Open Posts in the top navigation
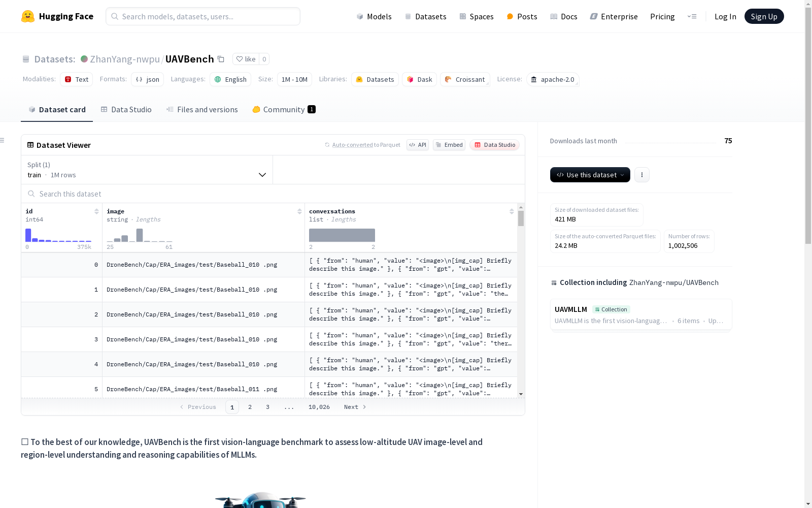Viewport: 812px width, 508px height. click(522, 16)
